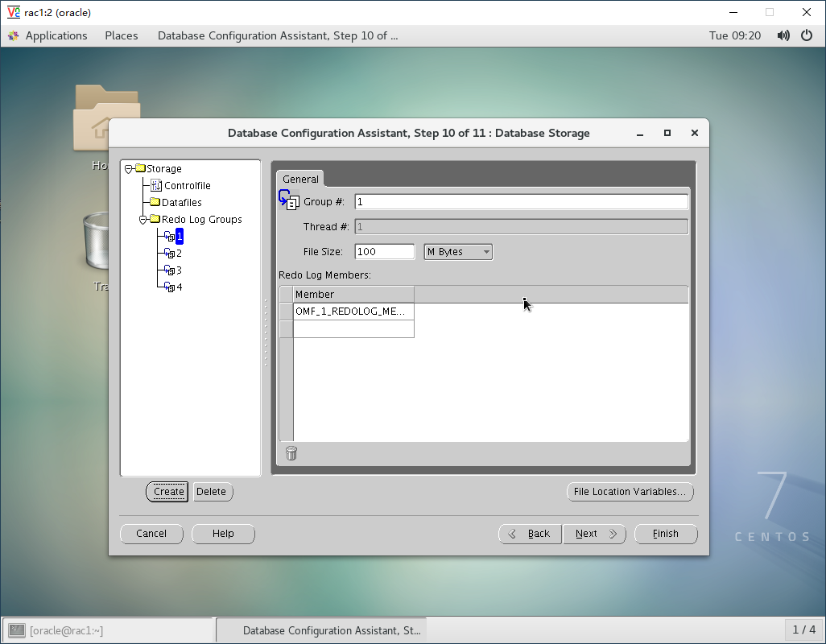Click the Tue 09:20 clock
Screen dimensions: 826x644
pos(735,35)
